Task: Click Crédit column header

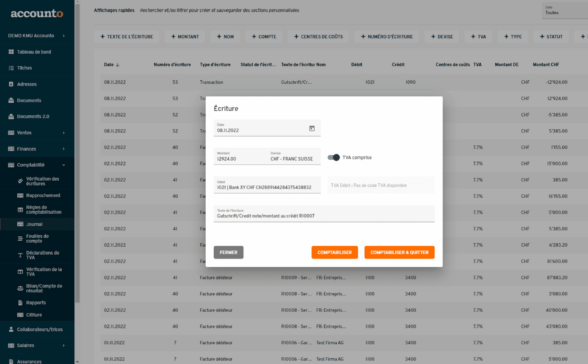Action: [x=398, y=65]
